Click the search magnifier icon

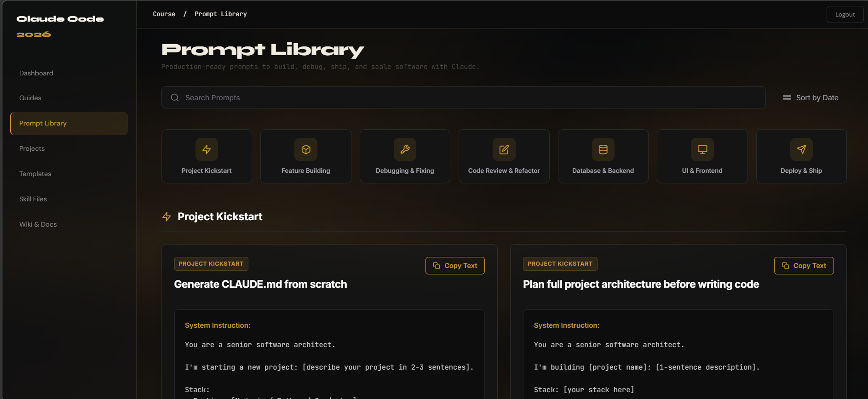click(175, 97)
